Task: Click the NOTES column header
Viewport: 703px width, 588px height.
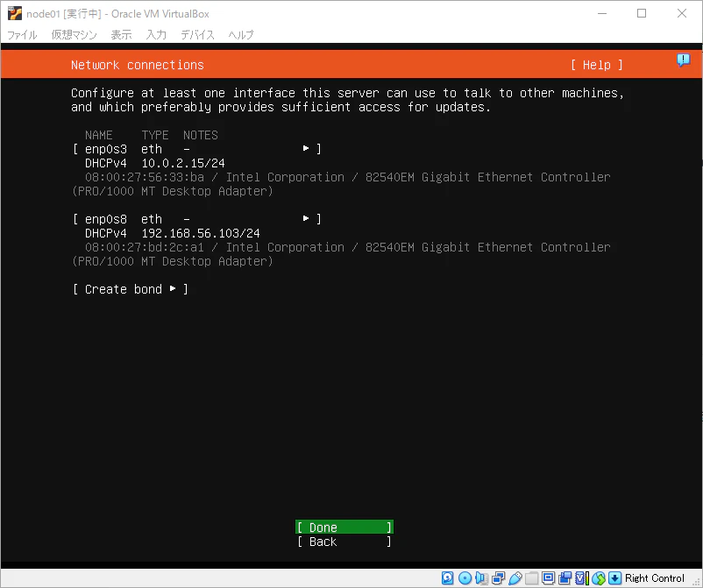Action: 201,135
